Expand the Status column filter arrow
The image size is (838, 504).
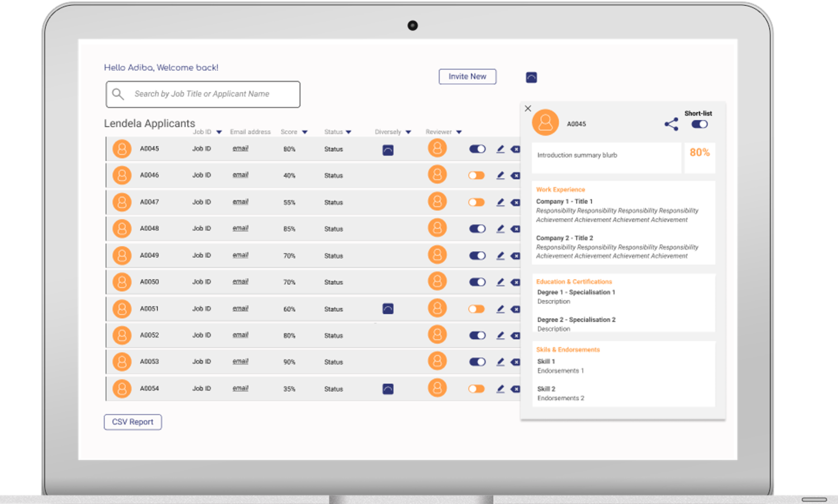coord(349,132)
